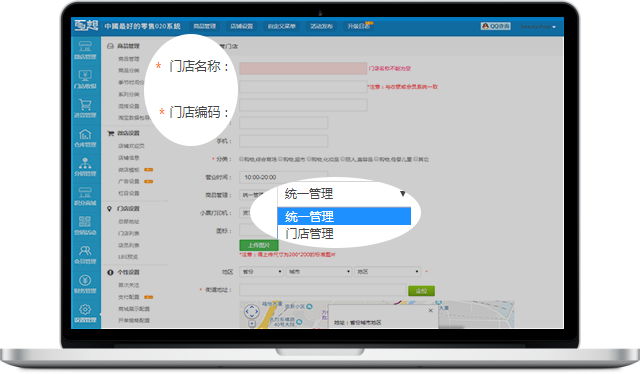The width and height of the screenshot is (640, 374).
Task: Check the second category checkbox (超市)
Action: point(281,159)
